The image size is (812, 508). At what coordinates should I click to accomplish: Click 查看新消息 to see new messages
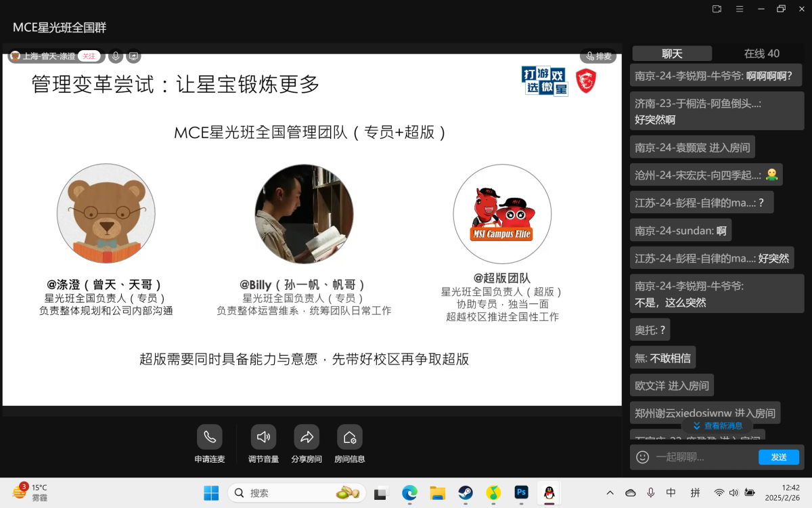[717, 426]
